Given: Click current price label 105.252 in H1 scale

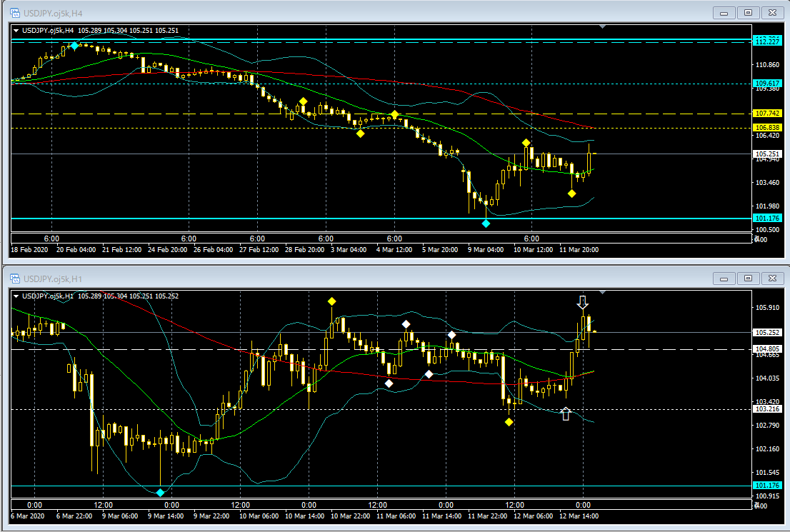Looking at the screenshot, I should point(767,333).
